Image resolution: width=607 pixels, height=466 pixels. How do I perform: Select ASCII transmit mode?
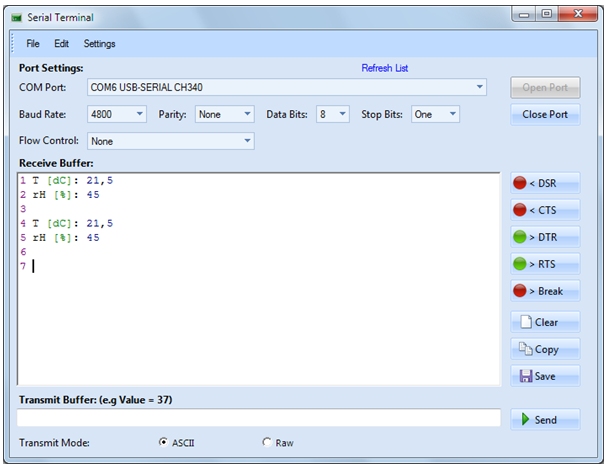pyautogui.click(x=164, y=442)
